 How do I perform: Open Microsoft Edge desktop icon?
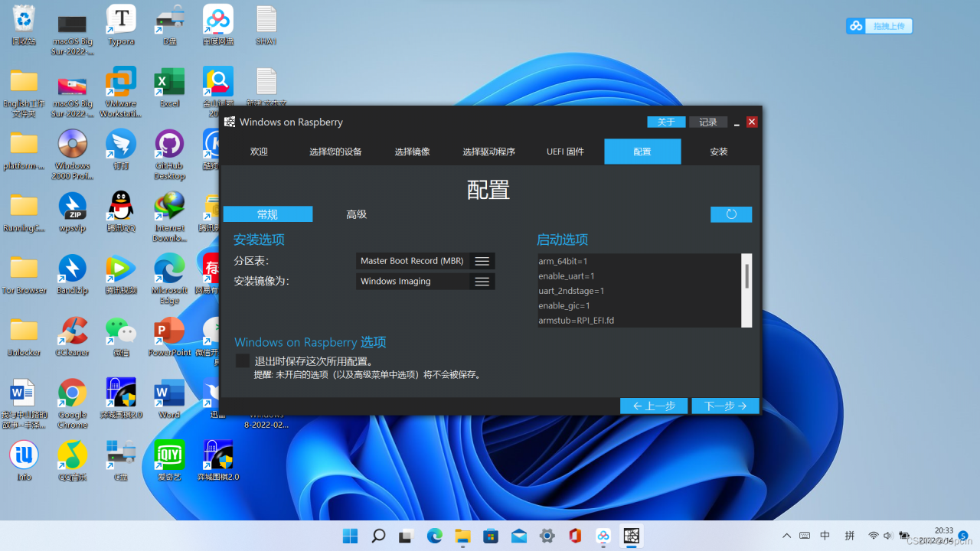169,279
